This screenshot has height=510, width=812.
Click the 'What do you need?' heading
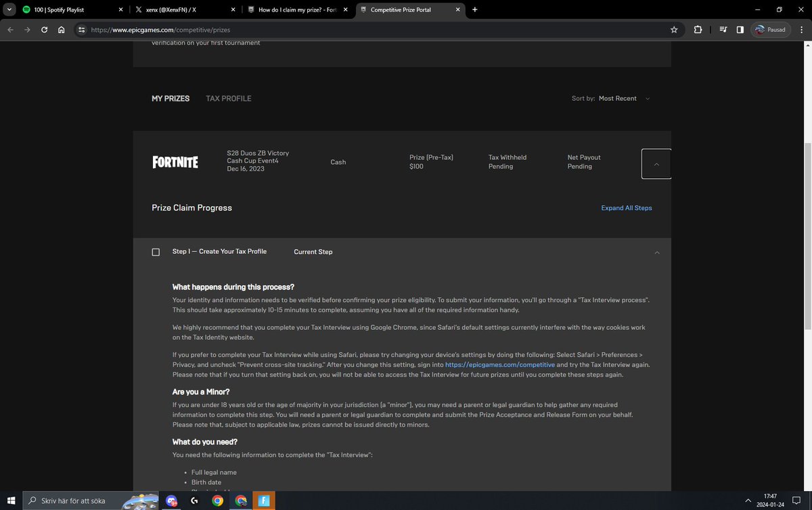pos(205,442)
